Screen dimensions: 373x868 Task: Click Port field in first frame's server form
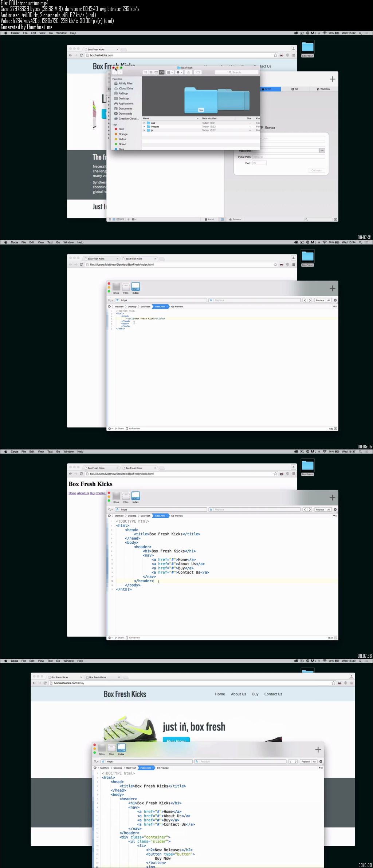click(259, 163)
